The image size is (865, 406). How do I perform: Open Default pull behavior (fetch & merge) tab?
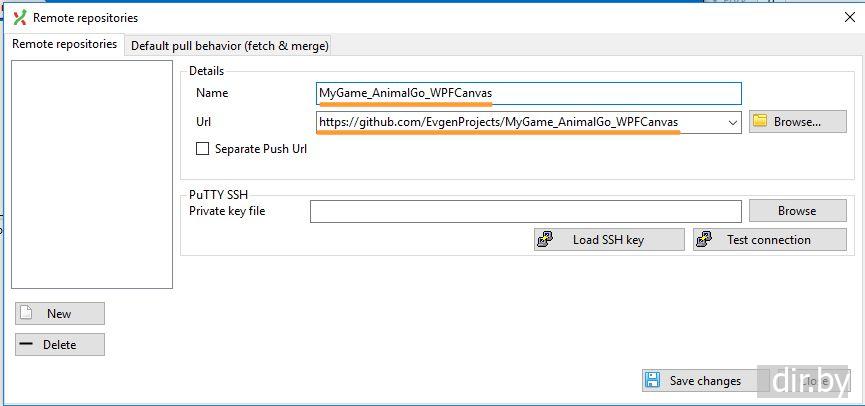229,46
